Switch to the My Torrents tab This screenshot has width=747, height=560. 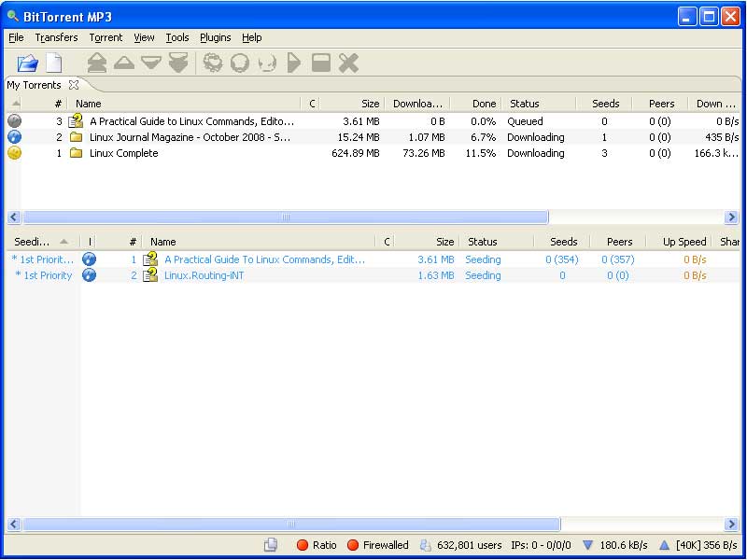click(x=34, y=85)
